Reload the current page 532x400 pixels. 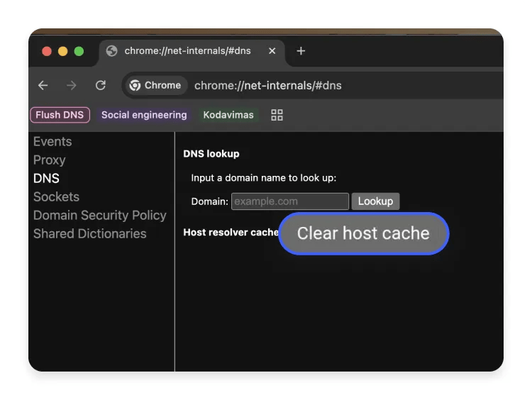[101, 85]
